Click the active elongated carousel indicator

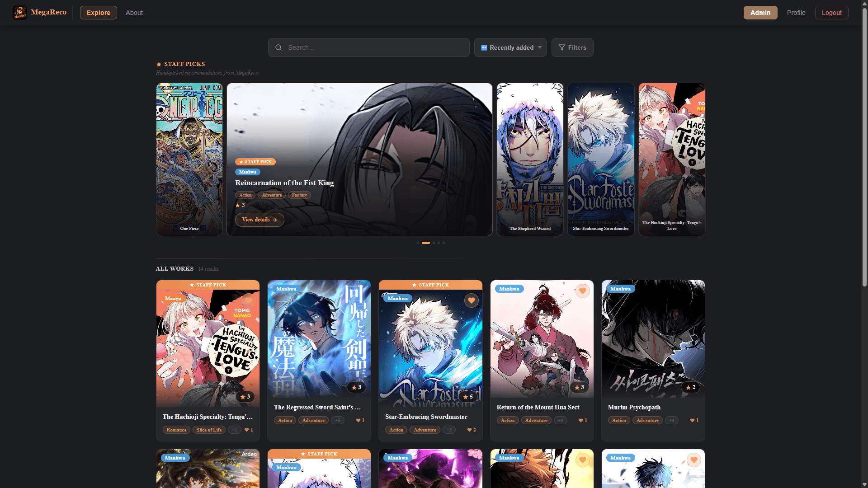pos(426,243)
